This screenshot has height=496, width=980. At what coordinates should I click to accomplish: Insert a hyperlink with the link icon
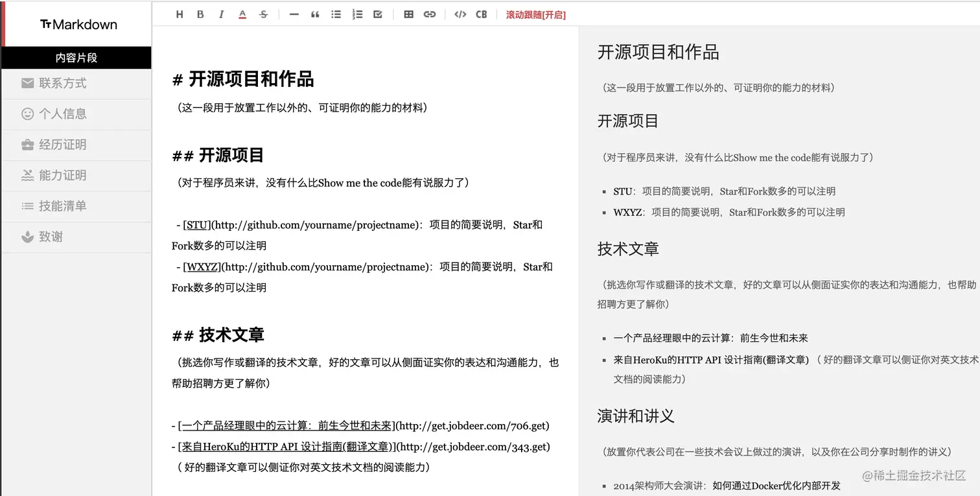point(430,14)
